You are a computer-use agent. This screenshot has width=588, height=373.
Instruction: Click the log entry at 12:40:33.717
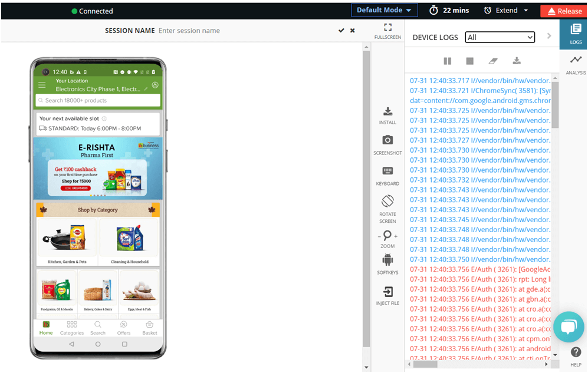[480, 81]
